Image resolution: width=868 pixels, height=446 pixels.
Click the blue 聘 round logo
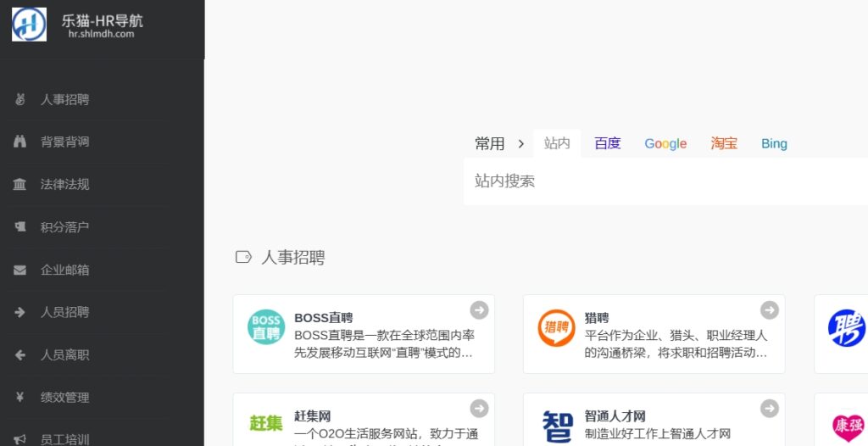point(847,327)
